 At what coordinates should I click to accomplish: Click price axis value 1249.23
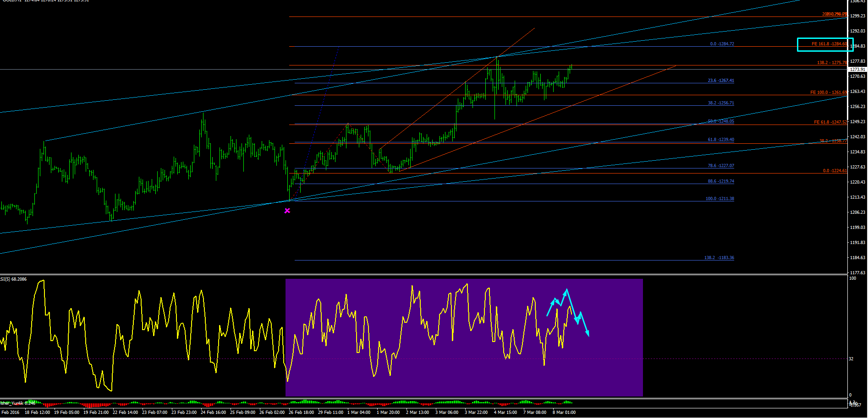tap(857, 122)
